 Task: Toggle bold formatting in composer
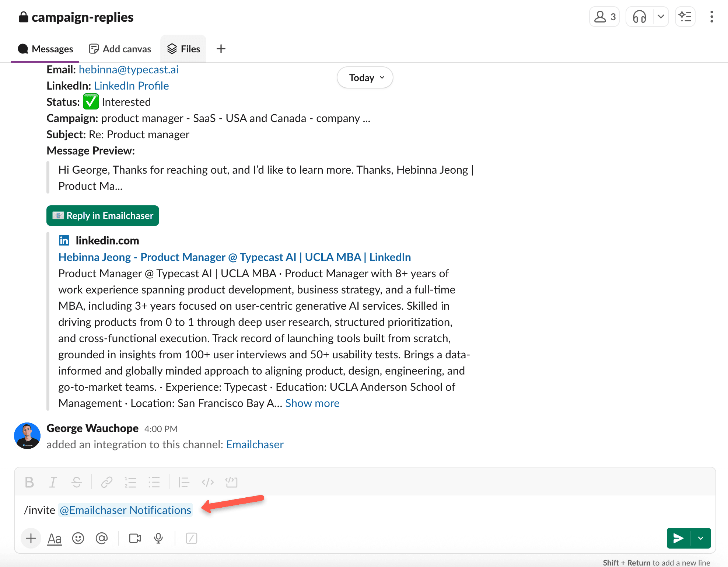[29, 482]
